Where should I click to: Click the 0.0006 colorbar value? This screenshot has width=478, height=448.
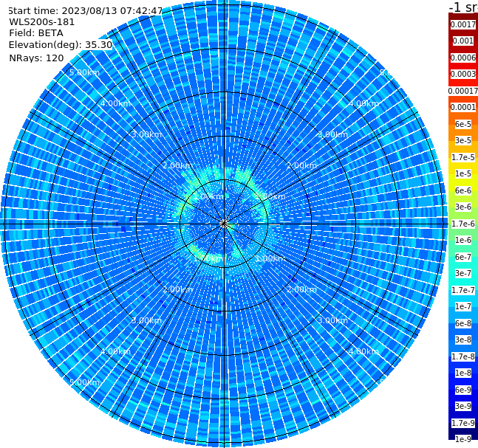coord(463,58)
